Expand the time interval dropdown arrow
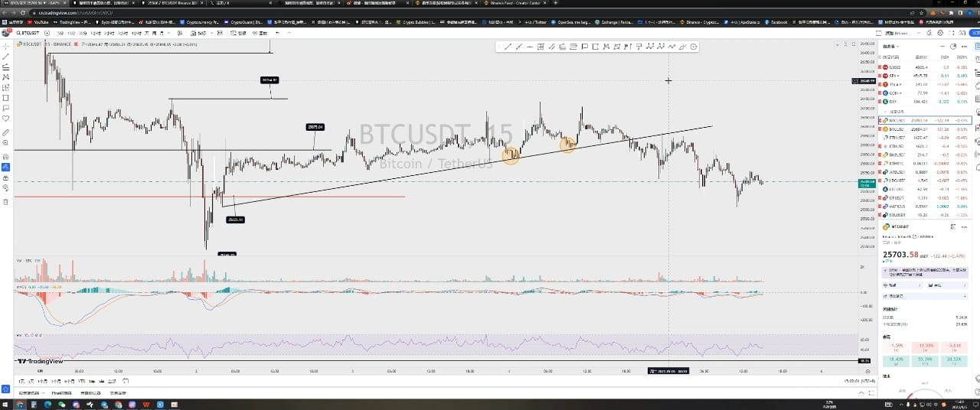Screen dimensions: 980x410 (168, 33)
